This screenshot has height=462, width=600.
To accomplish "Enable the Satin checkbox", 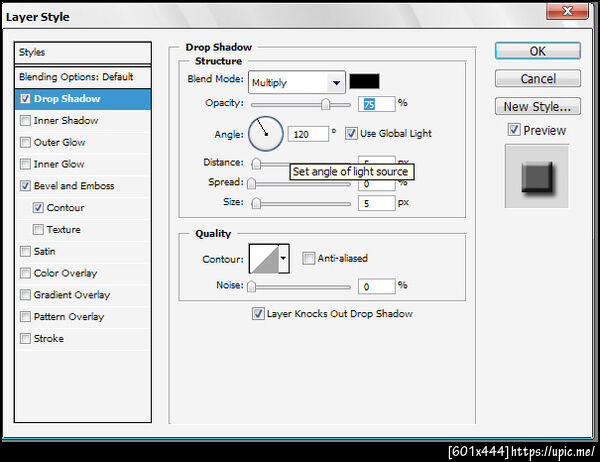I will coord(25,251).
